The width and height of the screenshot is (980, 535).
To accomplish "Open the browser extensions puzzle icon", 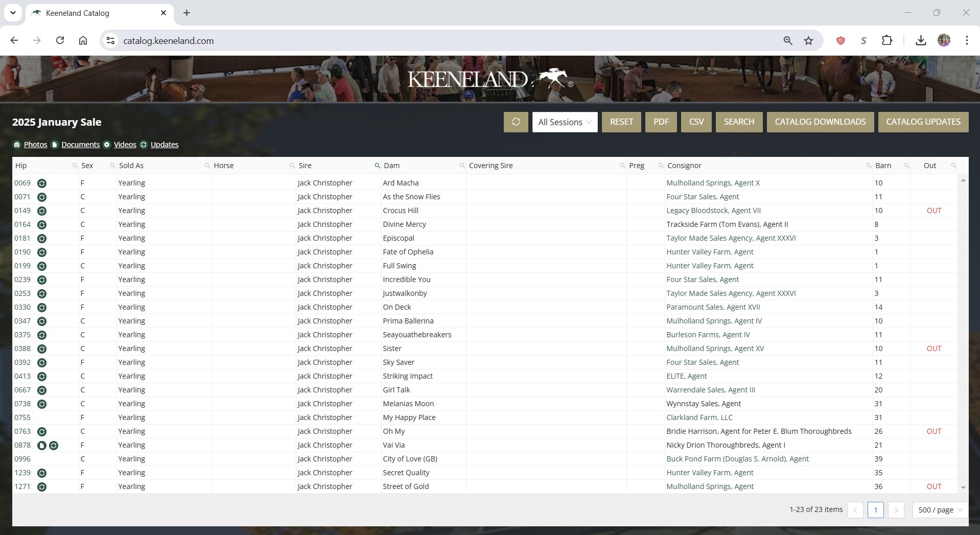I will coord(887,40).
